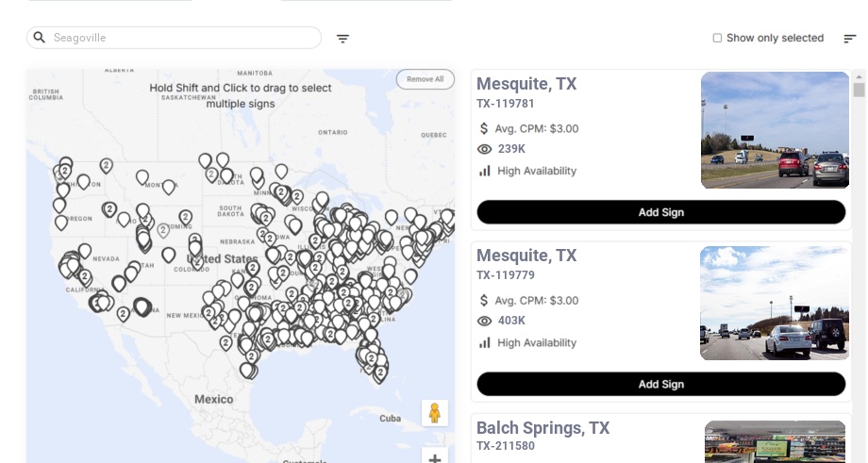Click the eye impressions icon for TX-119779
868x463 pixels.
coord(485,321)
